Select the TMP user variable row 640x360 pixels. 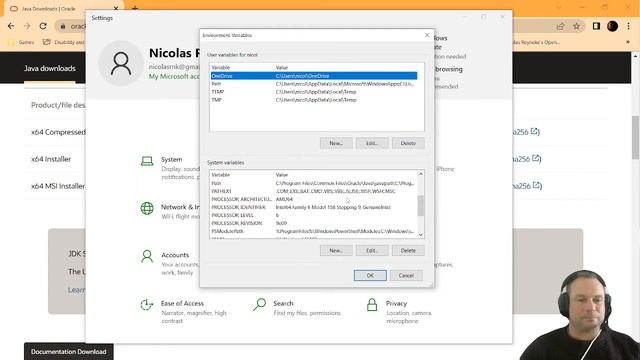pyautogui.click(x=314, y=100)
